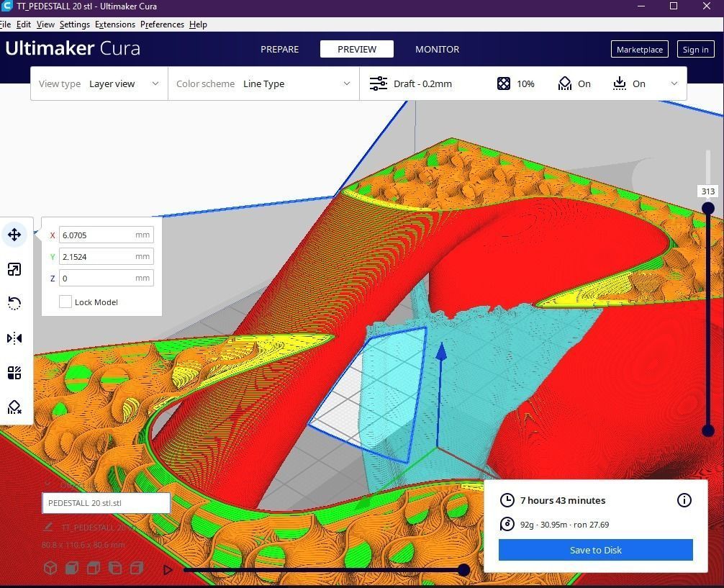Click the Z position input field
724x588 pixels.
pyautogui.click(x=107, y=278)
